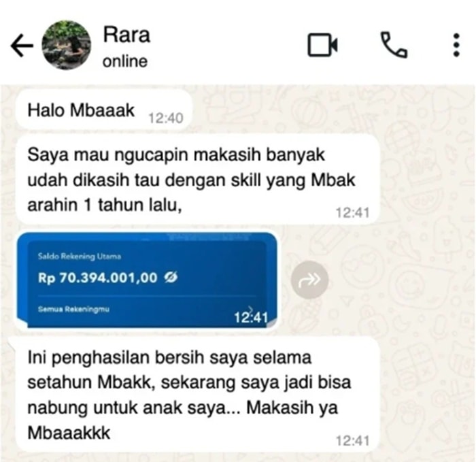Open Semua Rekeningmu link in image

pos(73,310)
